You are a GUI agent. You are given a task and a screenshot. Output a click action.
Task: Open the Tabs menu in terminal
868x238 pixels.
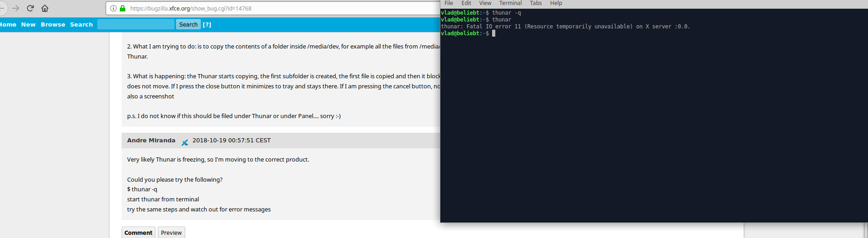536,3
